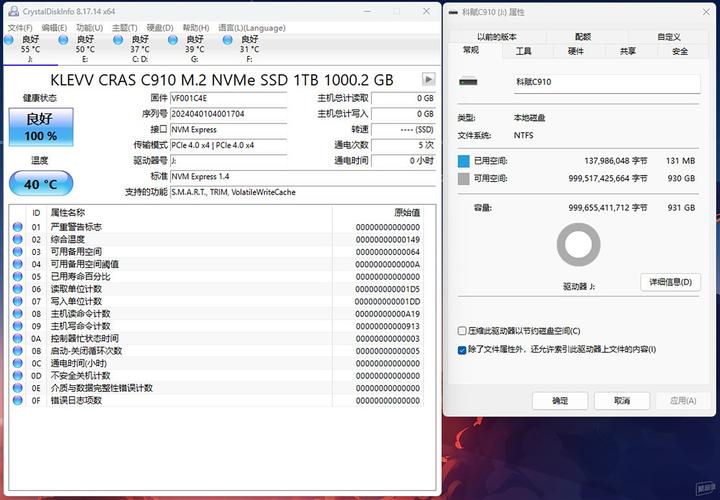The height and width of the screenshot is (500, 720).
Task: Click status orb for attribute 0B 启动-关闭循环次数
Action: click(x=17, y=351)
